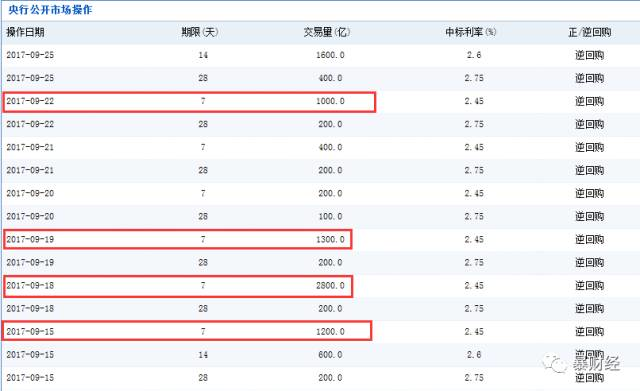Click the 2.45 rate on 2017-09-20

[474, 193]
